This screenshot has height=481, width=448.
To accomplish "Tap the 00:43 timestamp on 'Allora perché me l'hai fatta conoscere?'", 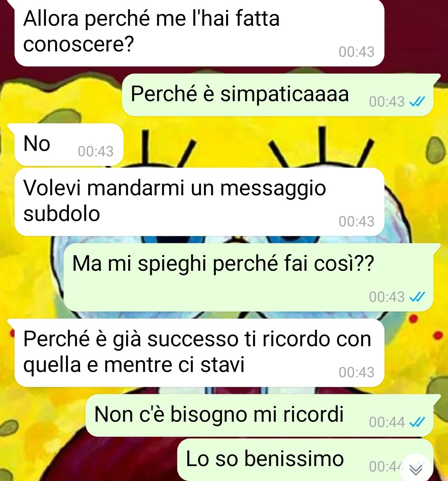I will point(357,51).
